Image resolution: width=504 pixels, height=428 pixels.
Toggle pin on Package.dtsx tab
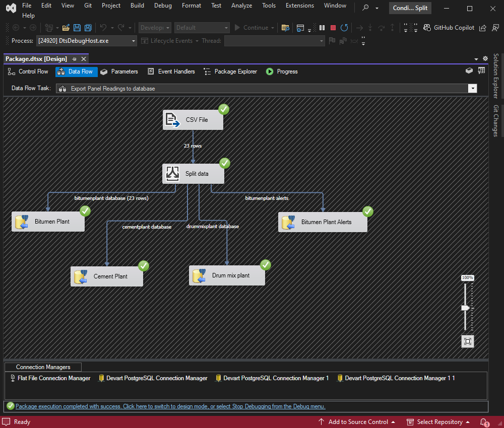[x=74, y=59]
